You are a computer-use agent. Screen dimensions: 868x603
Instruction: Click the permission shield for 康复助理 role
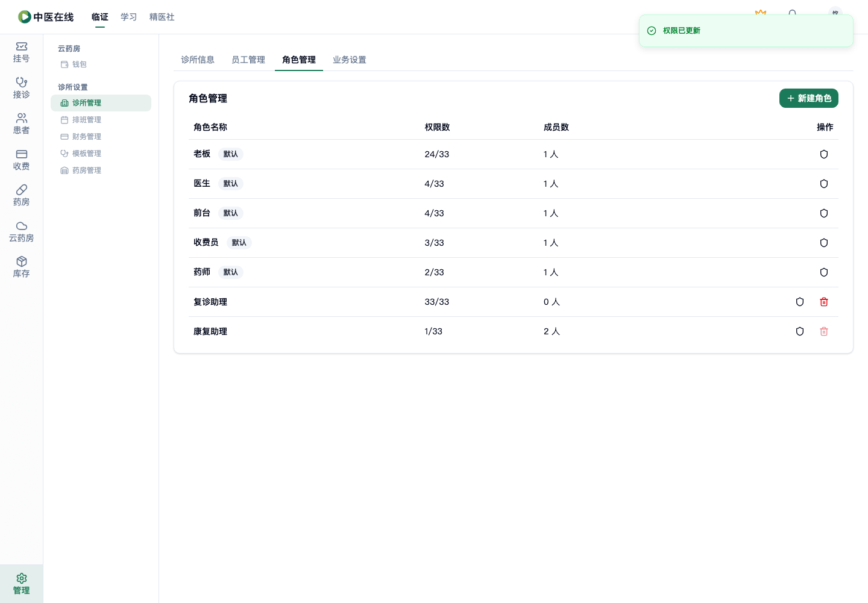point(800,331)
